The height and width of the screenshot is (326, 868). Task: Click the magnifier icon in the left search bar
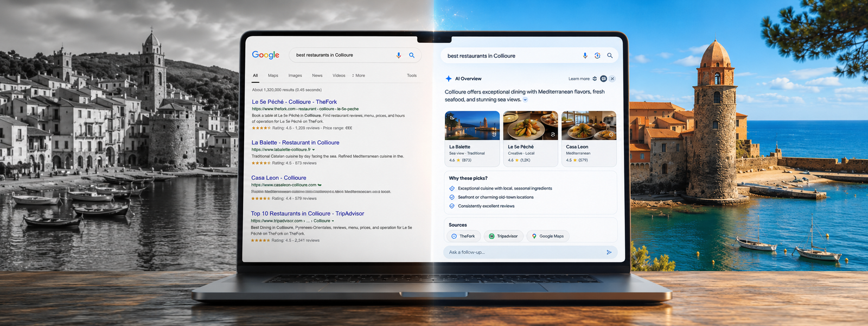click(x=412, y=55)
